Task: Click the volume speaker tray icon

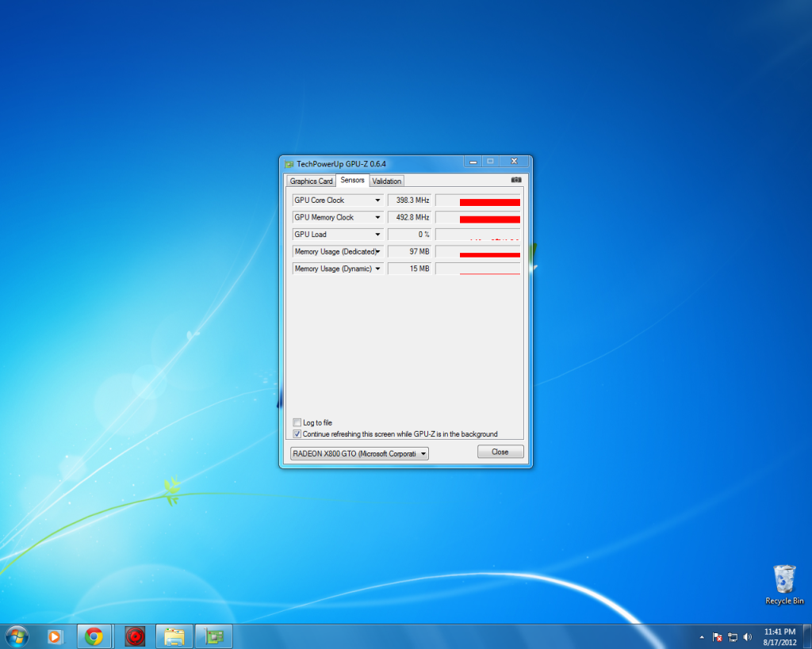Action: click(747, 636)
